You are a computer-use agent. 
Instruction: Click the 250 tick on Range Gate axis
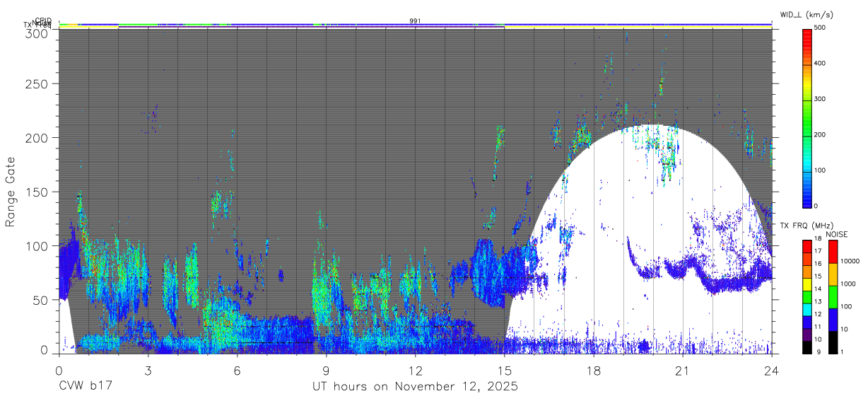[x=36, y=83]
